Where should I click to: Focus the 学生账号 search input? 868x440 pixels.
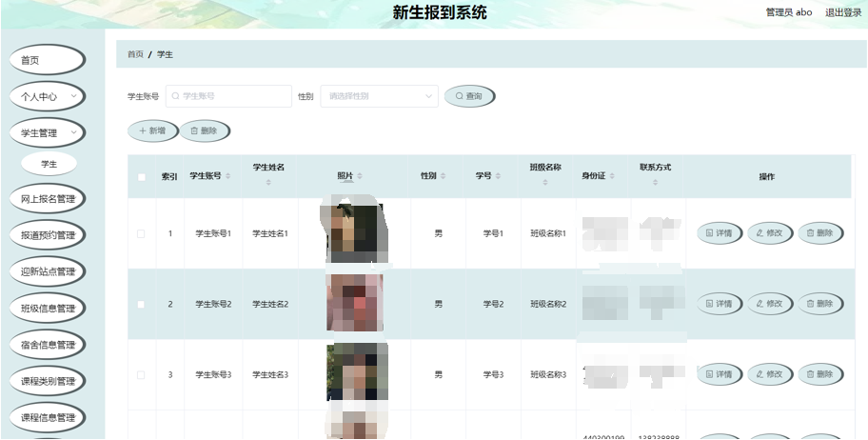228,96
